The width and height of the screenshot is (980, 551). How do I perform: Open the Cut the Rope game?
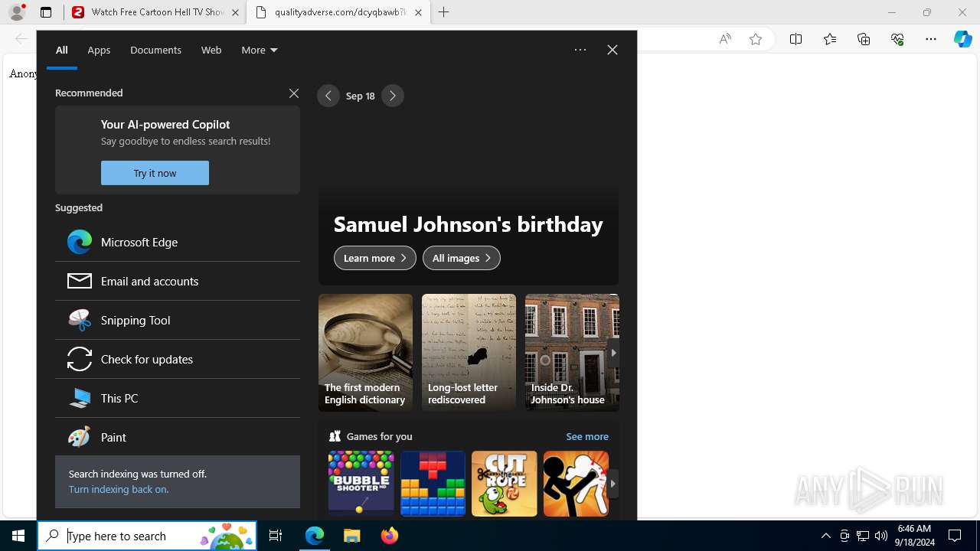coord(505,484)
